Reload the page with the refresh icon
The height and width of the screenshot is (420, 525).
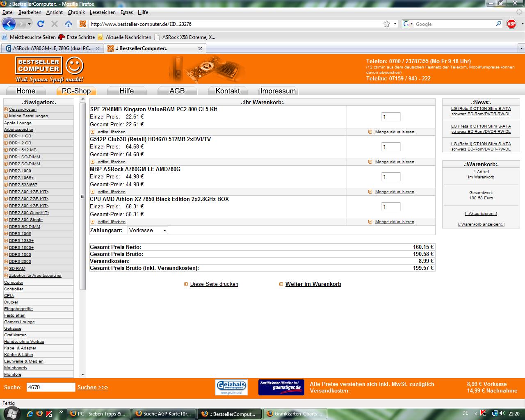pyautogui.click(x=41, y=24)
